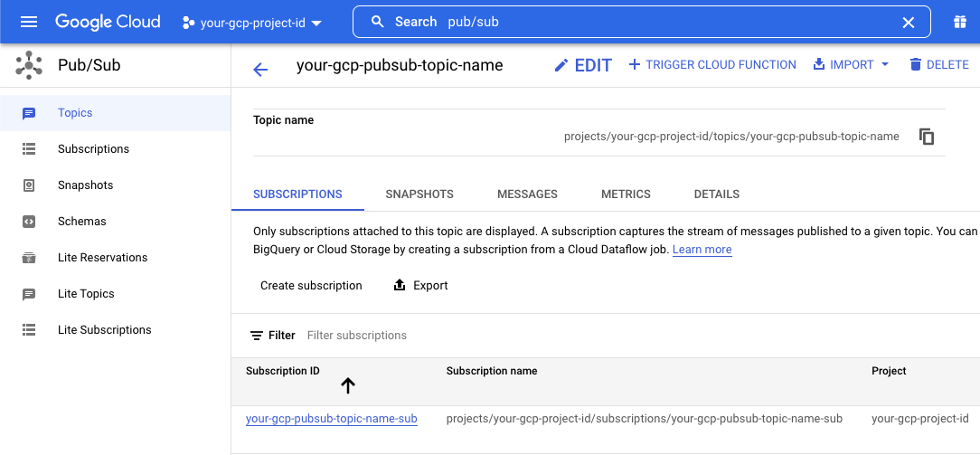Open the your-gcp-pubsub-topic-name-sub subscription link
Image resolution: width=980 pixels, height=455 pixels.
pos(331,419)
